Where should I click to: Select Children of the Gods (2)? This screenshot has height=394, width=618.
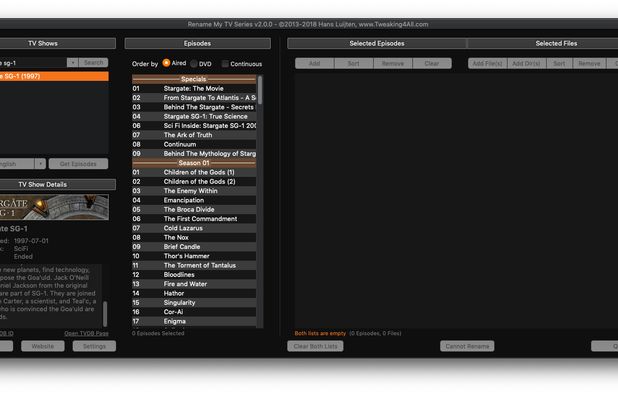click(194, 182)
